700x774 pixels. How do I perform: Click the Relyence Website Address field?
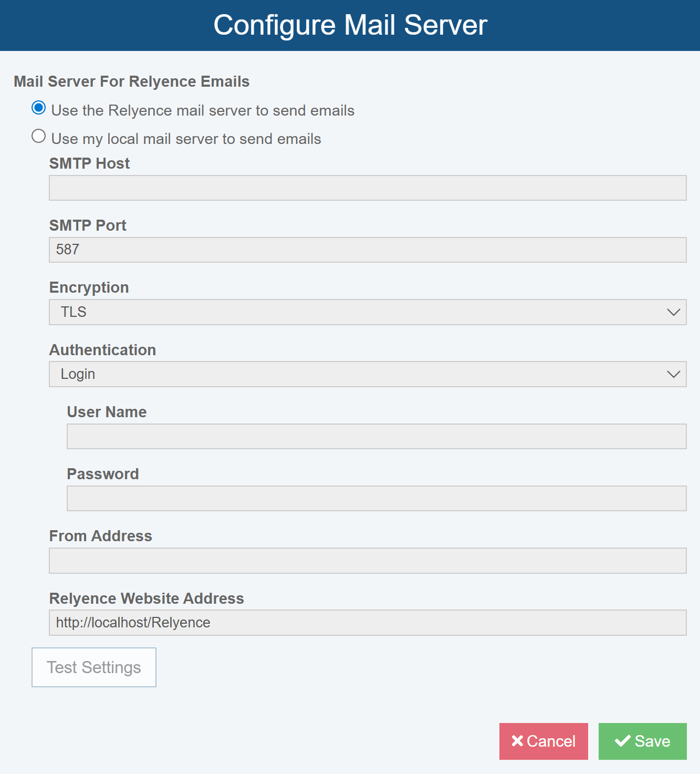[x=368, y=623]
